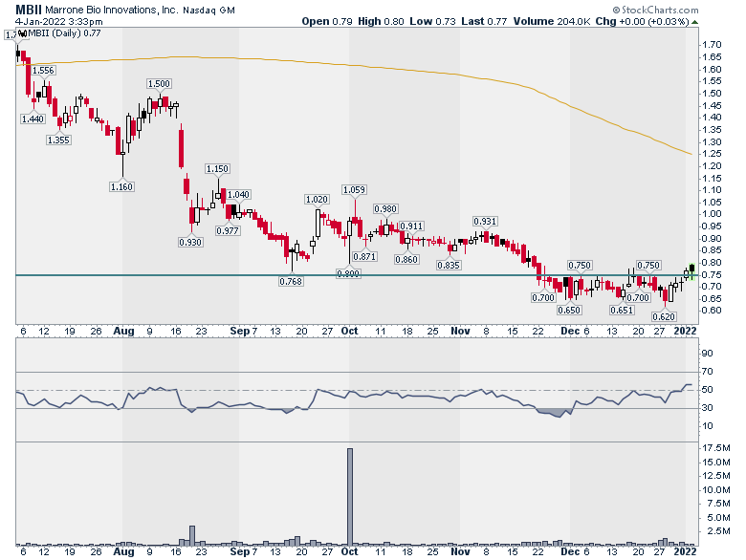Click the Last 0.77 value
Screen dimensions: 746x560
(x=484, y=21)
